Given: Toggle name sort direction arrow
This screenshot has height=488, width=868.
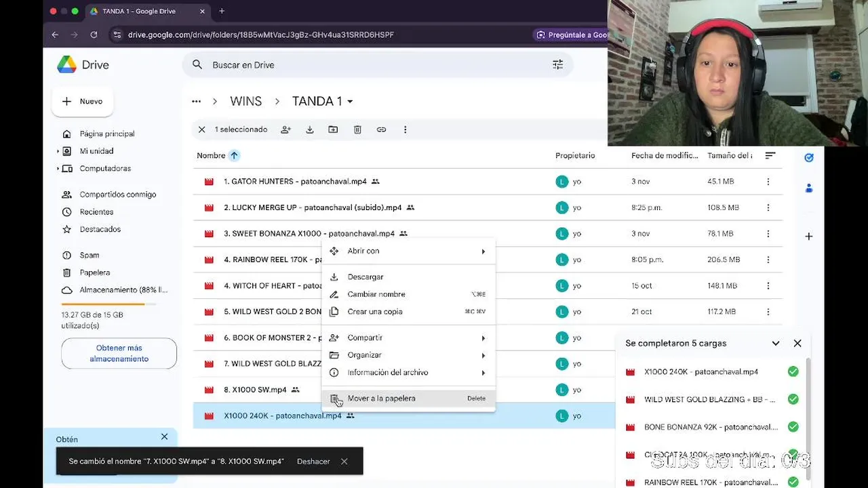Looking at the screenshot, I should pyautogui.click(x=234, y=155).
